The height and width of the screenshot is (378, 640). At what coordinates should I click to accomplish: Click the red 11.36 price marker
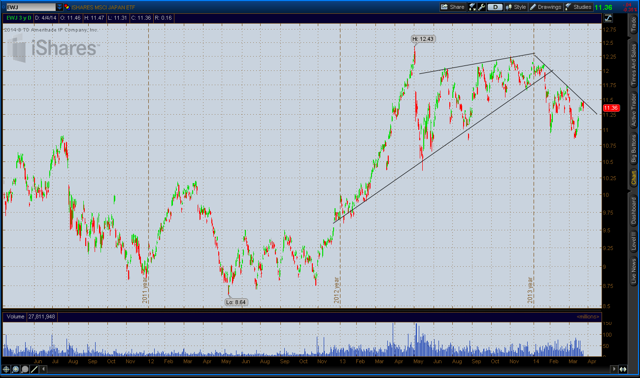point(611,108)
